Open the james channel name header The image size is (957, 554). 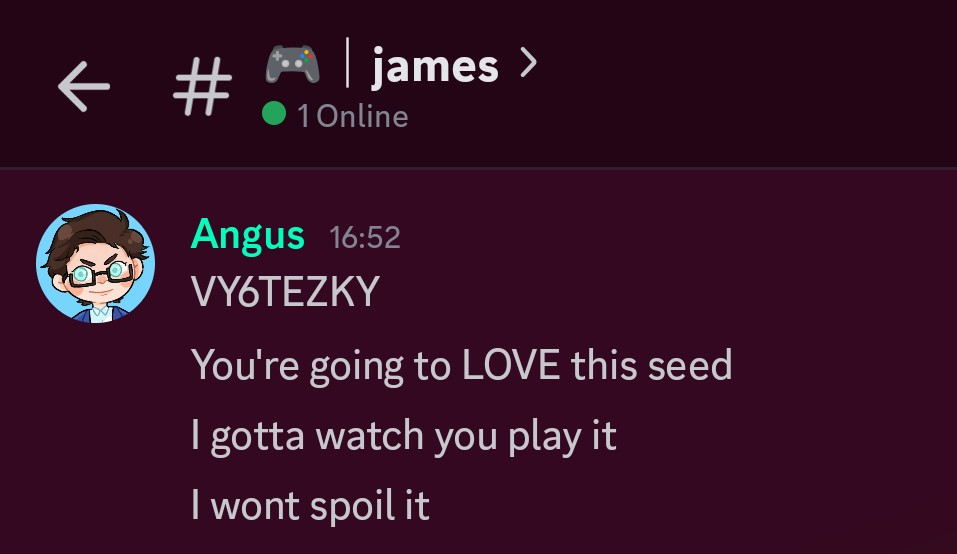(435, 66)
